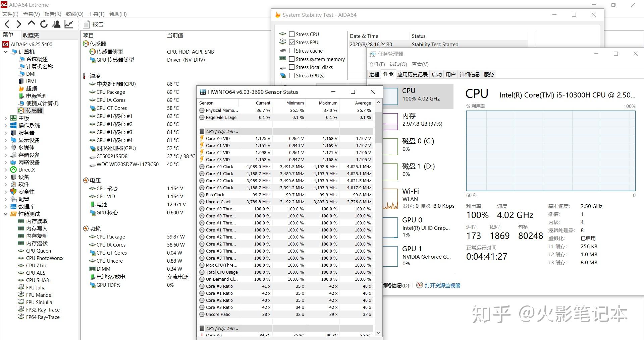Image resolution: width=644 pixels, height=340 pixels.
Task: Enable the Stress cache checkbox
Action: point(292,51)
